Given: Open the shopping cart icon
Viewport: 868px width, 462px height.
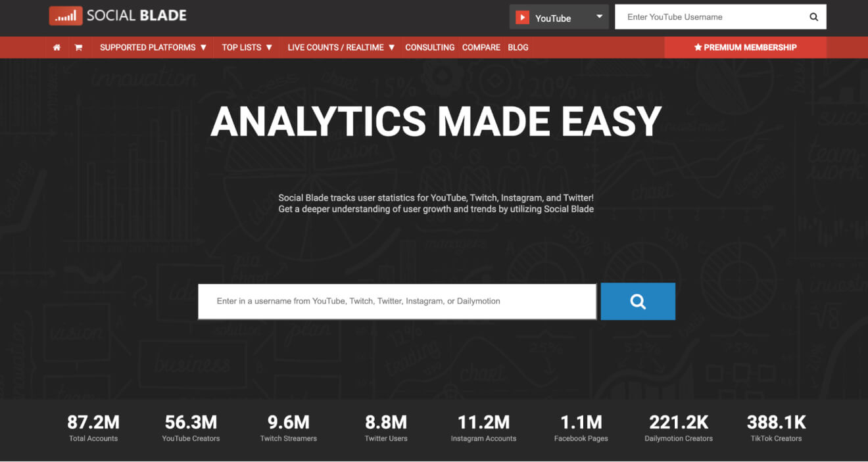Looking at the screenshot, I should 78,47.
